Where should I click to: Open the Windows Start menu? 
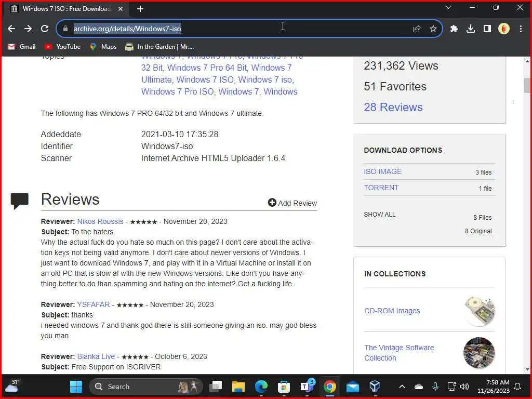(x=76, y=387)
